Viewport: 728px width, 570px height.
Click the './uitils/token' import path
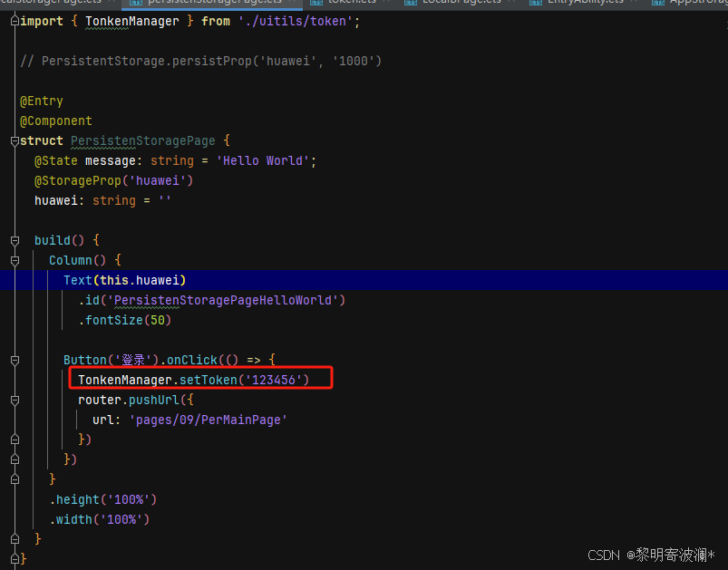(296, 22)
